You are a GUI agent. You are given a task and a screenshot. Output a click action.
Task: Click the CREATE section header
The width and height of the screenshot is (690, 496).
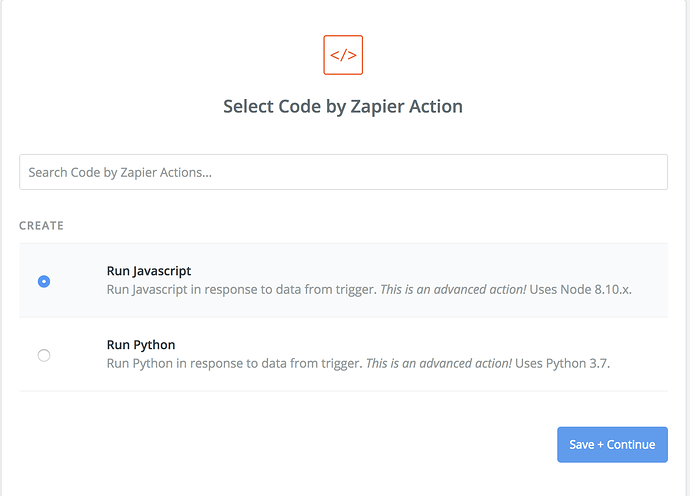[x=41, y=225]
